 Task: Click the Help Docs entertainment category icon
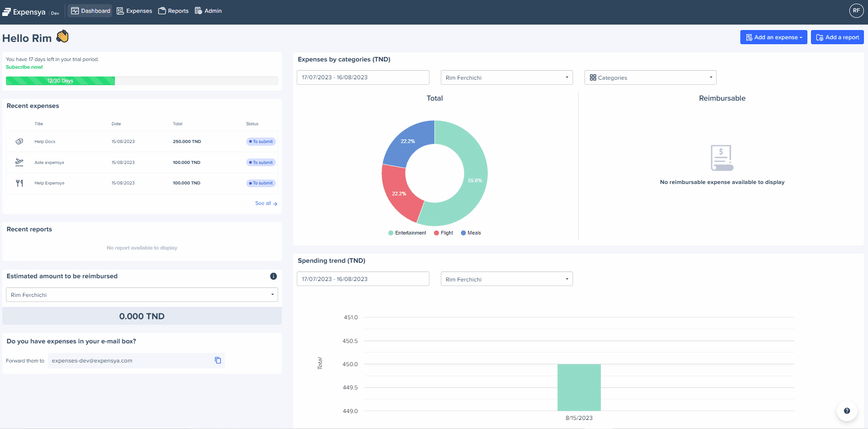[x=19, y=142]
